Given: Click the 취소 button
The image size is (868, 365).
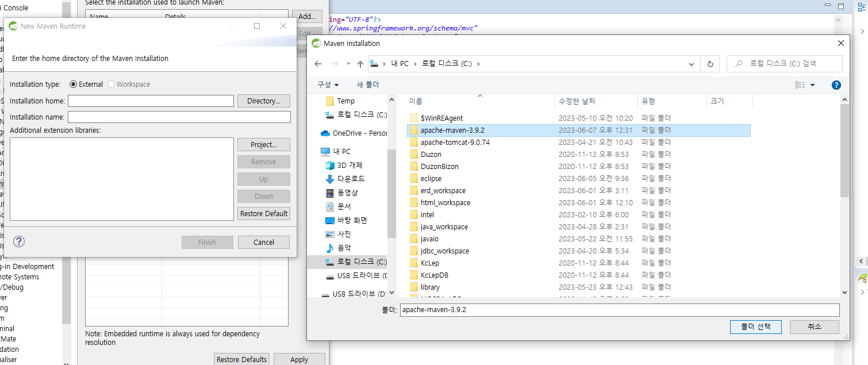Looking at the screenshot, I should tap(815, 326).
